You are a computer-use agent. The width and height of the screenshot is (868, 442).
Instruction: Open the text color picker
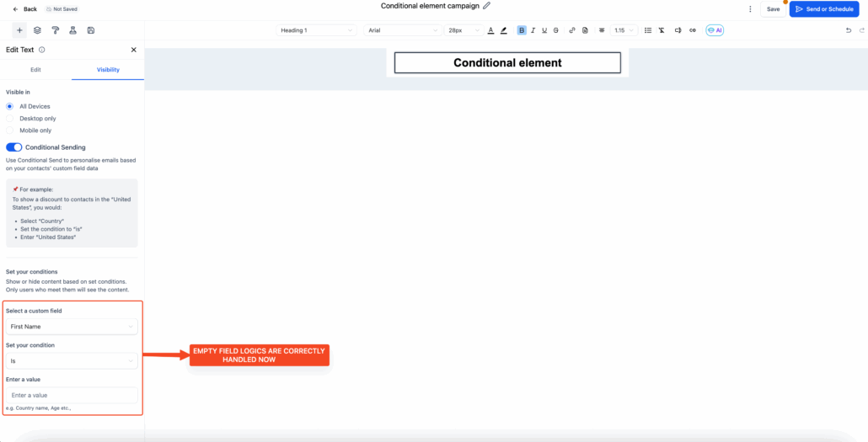point(490,30)
